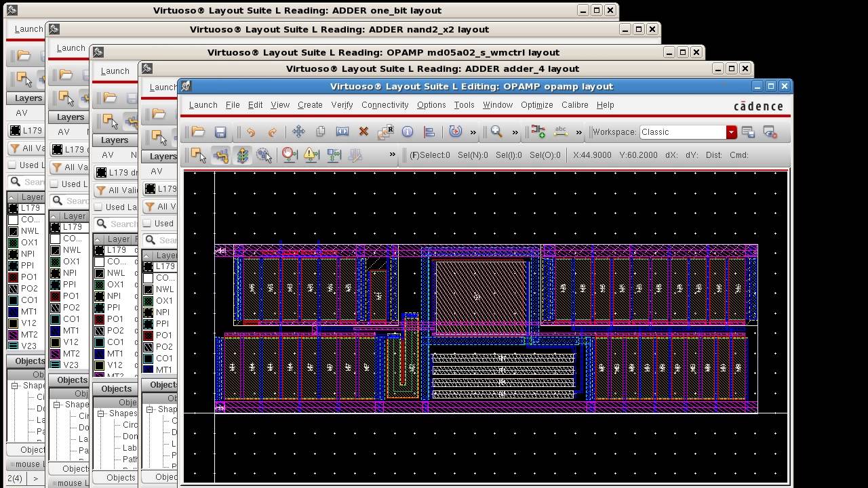
Task: Click the save workspace icon beside Classic
Action: coord(748,132)
